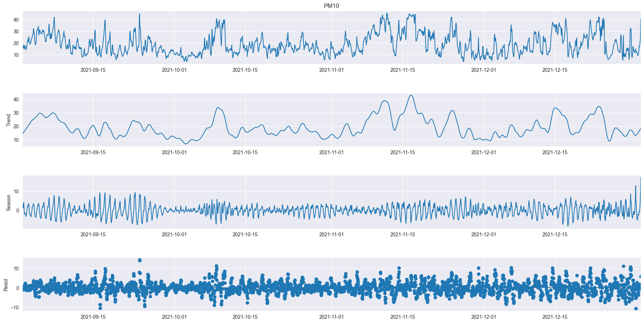Screen dimensions: 644x323
Task: Click 2021-11-15 date under the Trend plot
Action: click(x=402, y=152)
